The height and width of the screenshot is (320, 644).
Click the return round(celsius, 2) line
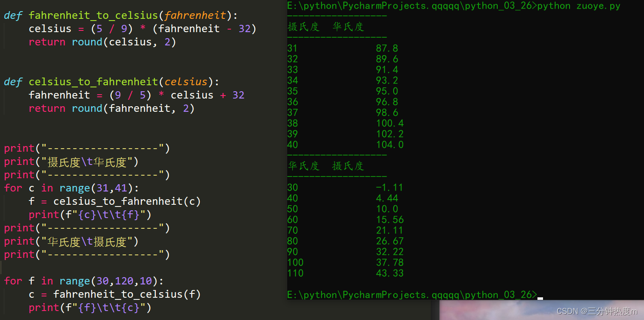(102, 42)
